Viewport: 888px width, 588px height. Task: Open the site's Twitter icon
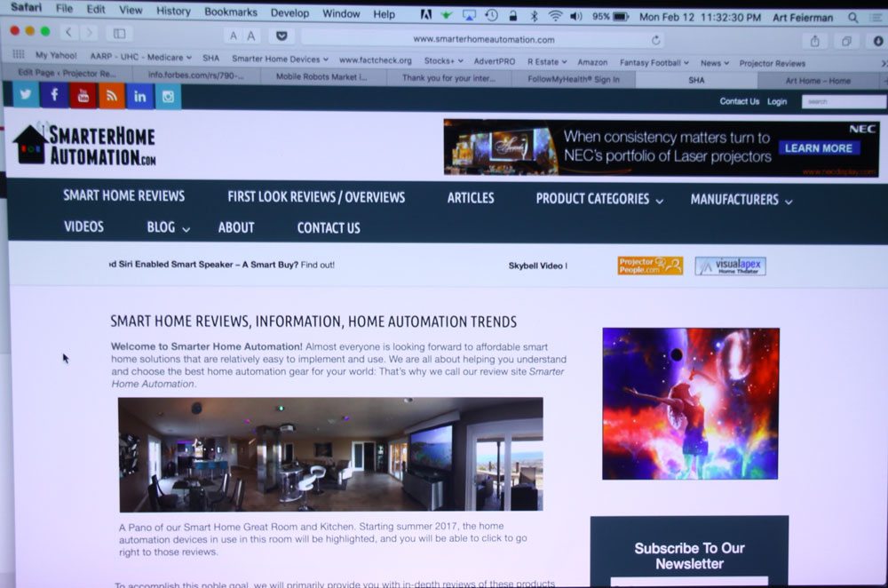click(25, 95)
